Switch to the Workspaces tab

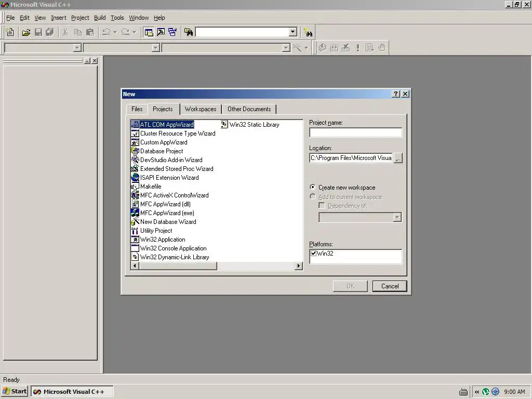(201, 109)
